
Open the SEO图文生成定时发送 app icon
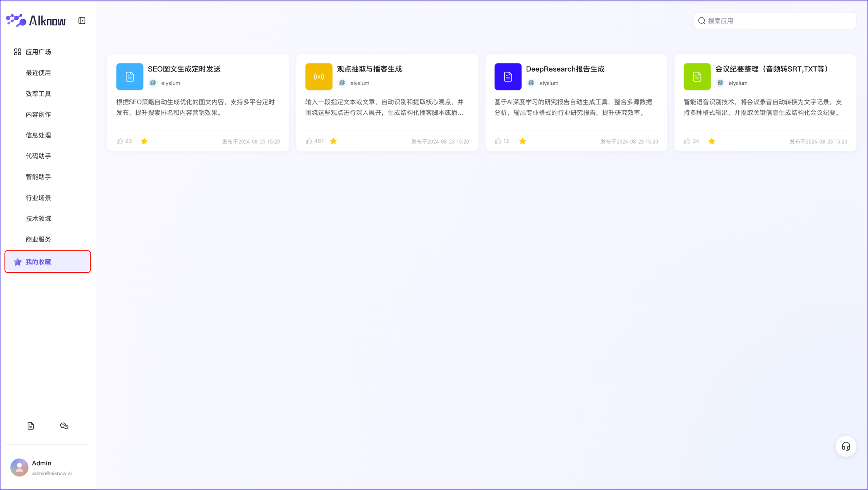pos(130,77)
